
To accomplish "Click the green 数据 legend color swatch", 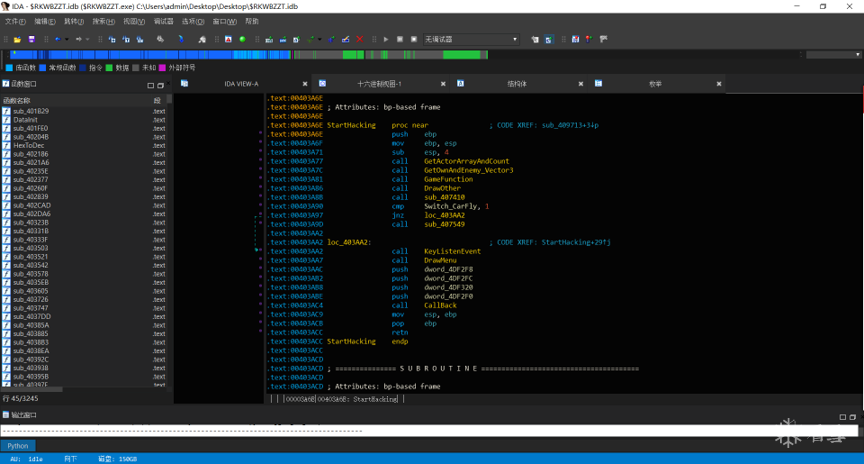I will pos(110,68).
